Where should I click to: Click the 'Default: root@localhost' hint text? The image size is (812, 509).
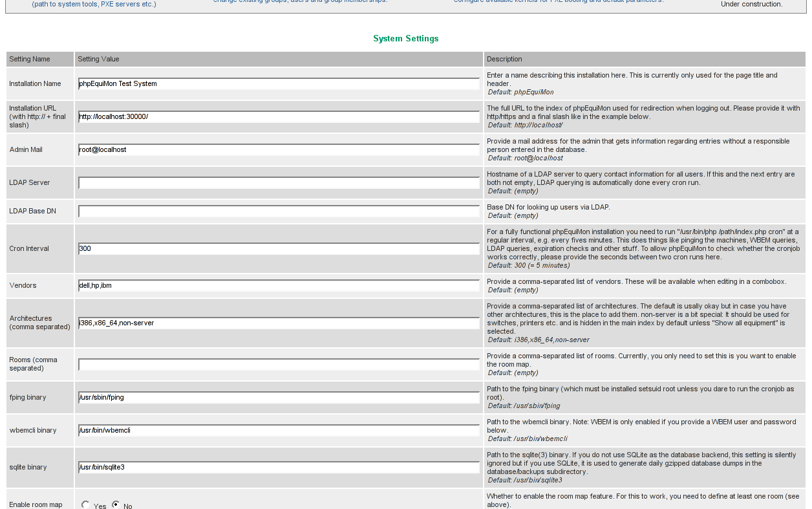tap(525, 158)
